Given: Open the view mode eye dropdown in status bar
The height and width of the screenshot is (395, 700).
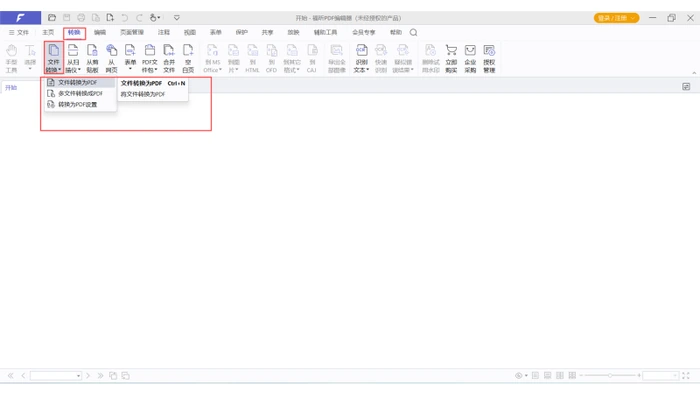Looking at the screenshot, I should click(x=521, y=376).
